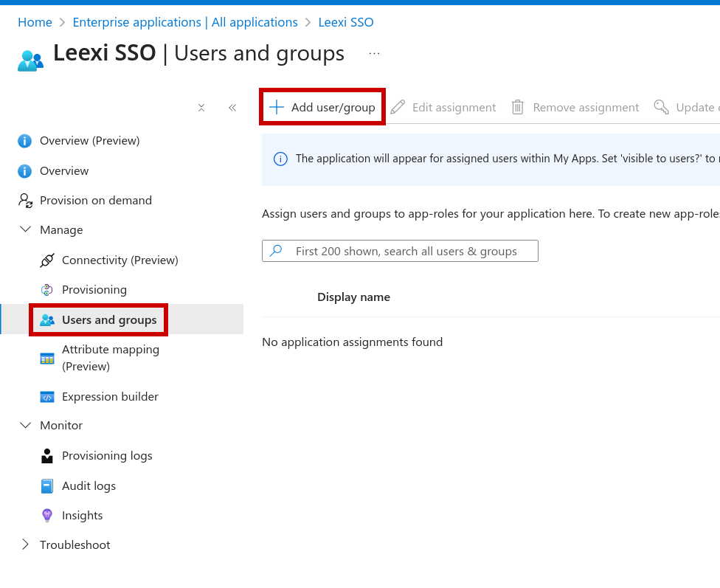Click the Manage section label
The height and width of the screenshot is (588, 720).
pos(61,229)
